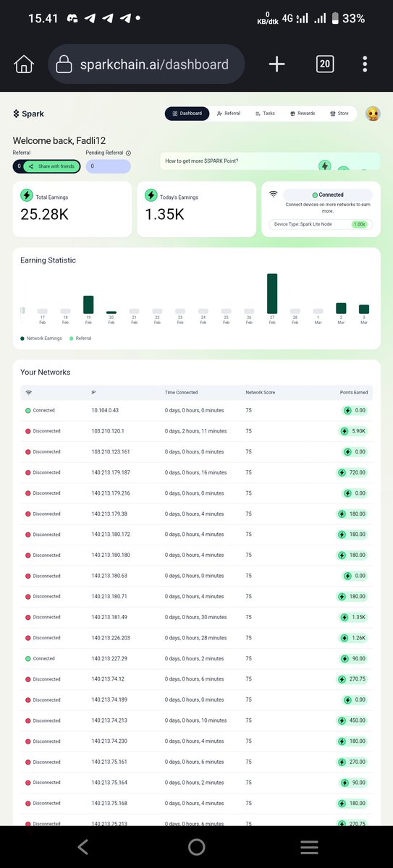Click the 3 Mar earnings bar
This screenshot has height=868, width=393.
[364, 309]
